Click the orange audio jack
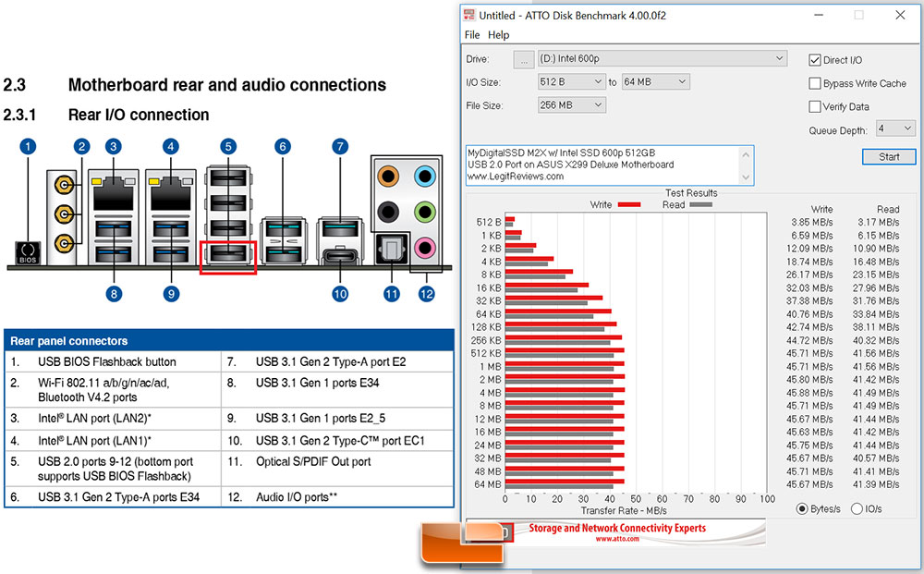Screen dimensions: 924x574 click(x=388, y=176)
